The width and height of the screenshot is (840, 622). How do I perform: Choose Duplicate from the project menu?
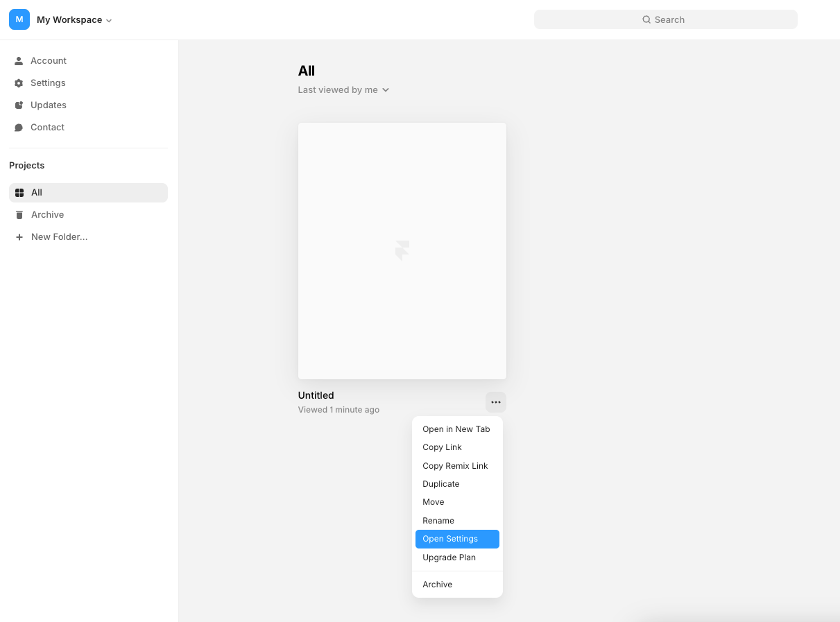click(457, 484)
